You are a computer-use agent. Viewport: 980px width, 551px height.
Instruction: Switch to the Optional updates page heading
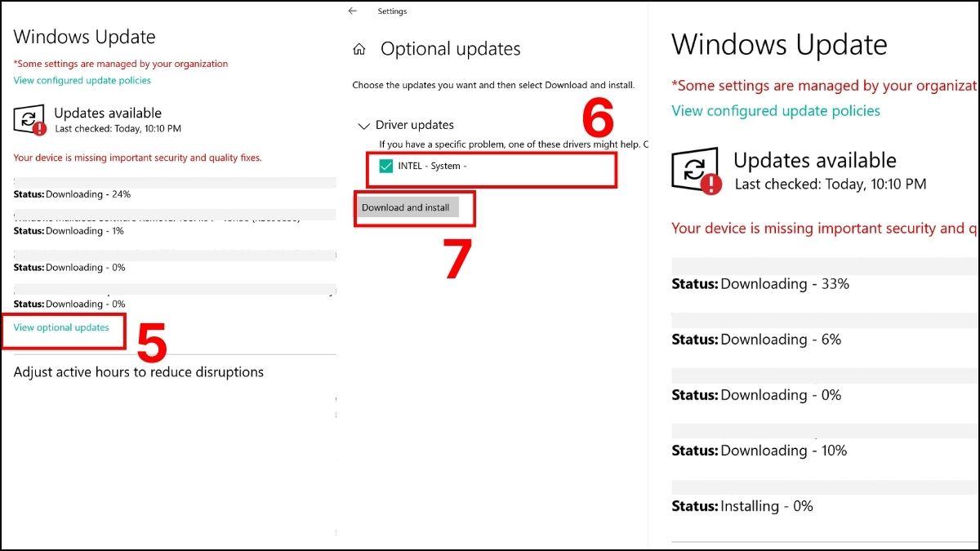pos(450,49)
